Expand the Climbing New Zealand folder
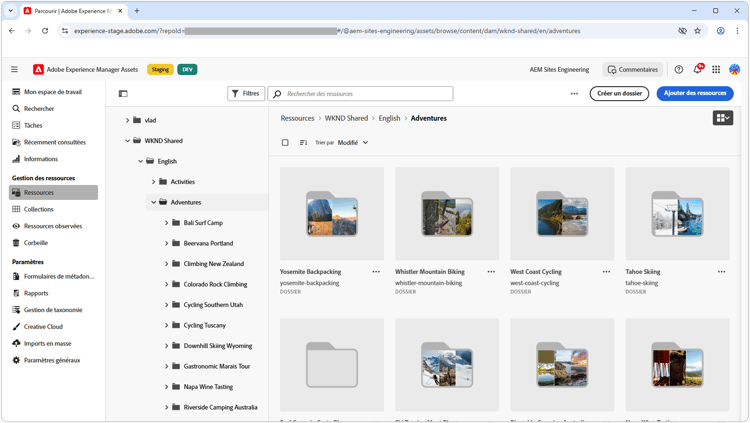The width and height of the screenshot is (750, 423). tap(166, 264)
